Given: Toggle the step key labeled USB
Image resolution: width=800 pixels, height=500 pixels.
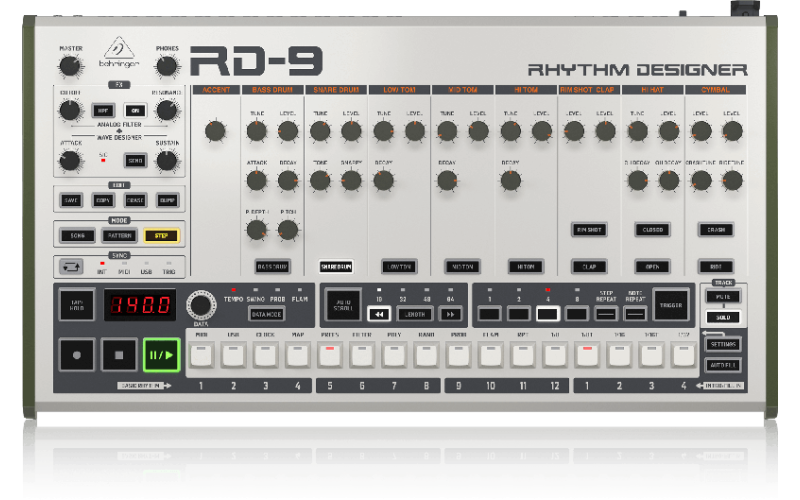Looking at the screenshot, I should 234,356.
